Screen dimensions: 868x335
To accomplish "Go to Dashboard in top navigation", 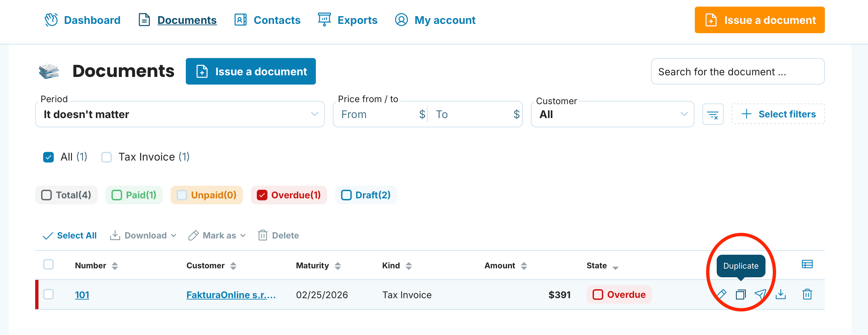I will coord(83,20).
